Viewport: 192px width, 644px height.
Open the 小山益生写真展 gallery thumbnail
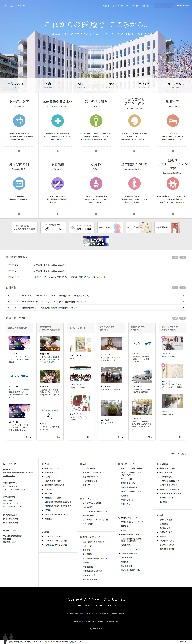click(172, 343)
